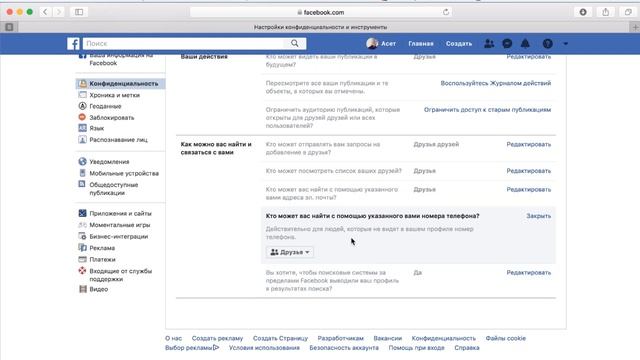This screenshot has height=360, width=640.
Task: Edit who can send friend requests
Action: click(x=529, y=144)
